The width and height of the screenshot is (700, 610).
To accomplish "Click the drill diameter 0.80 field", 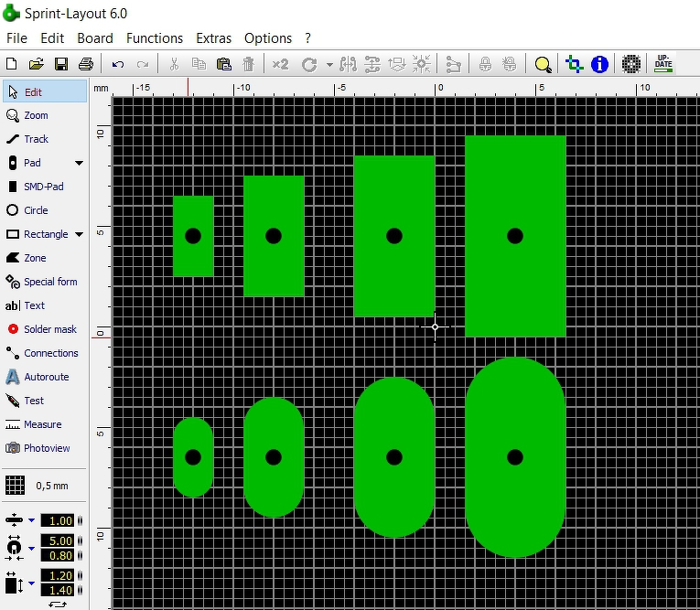I will click(58, 555).
